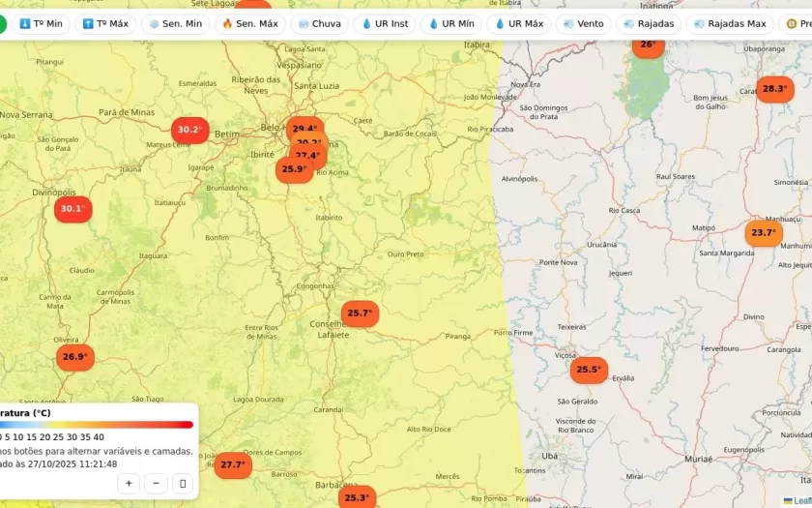Open the 23.7° marker near Manhuaçu
The image size is (812, 508).
click(x=764, y=233)
